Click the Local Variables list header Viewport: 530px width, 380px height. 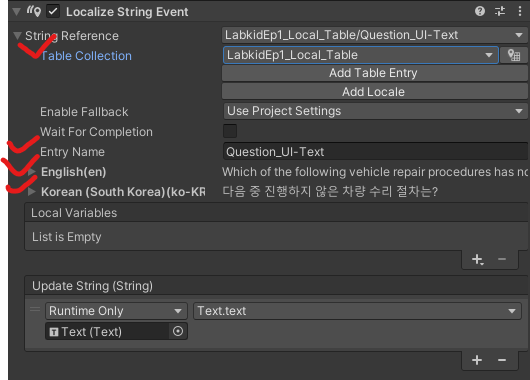[276, 213]
